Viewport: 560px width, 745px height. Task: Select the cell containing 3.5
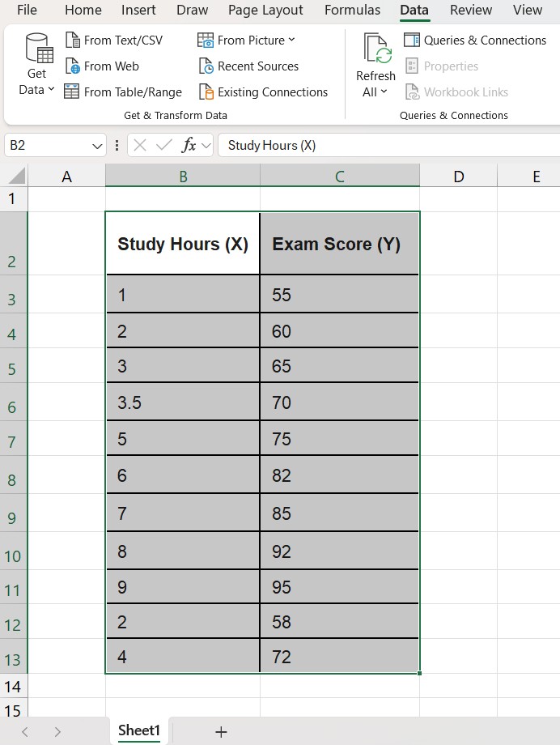[x=183, y=402]
